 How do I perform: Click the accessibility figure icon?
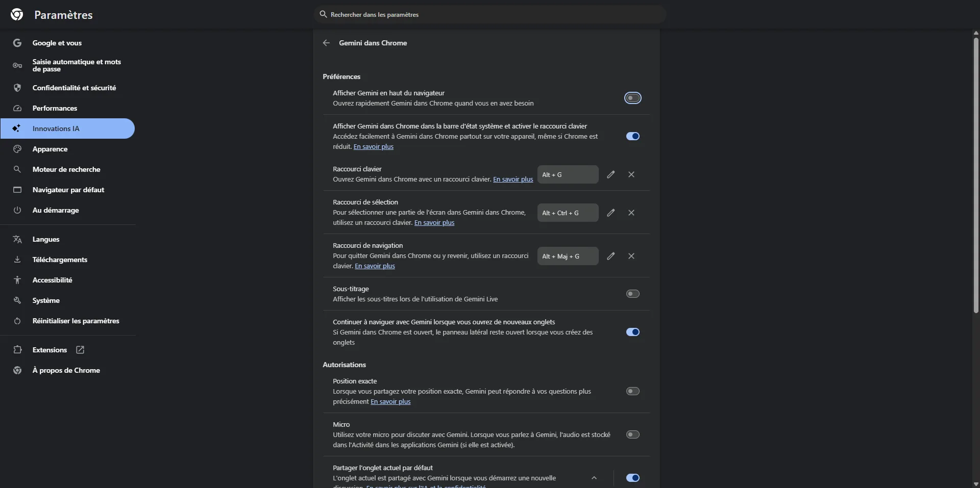pyautogui.click(x=17, y=280)
